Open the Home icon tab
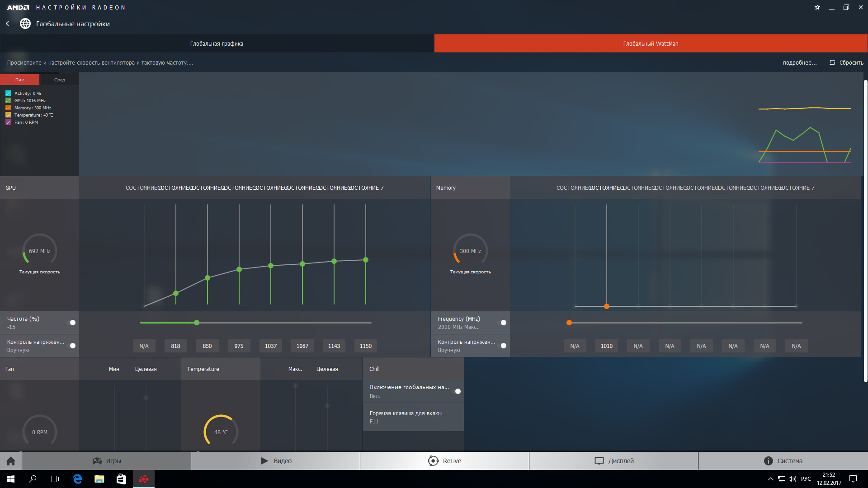This screenshot has width=868, height=488. [x=11, y=461]
